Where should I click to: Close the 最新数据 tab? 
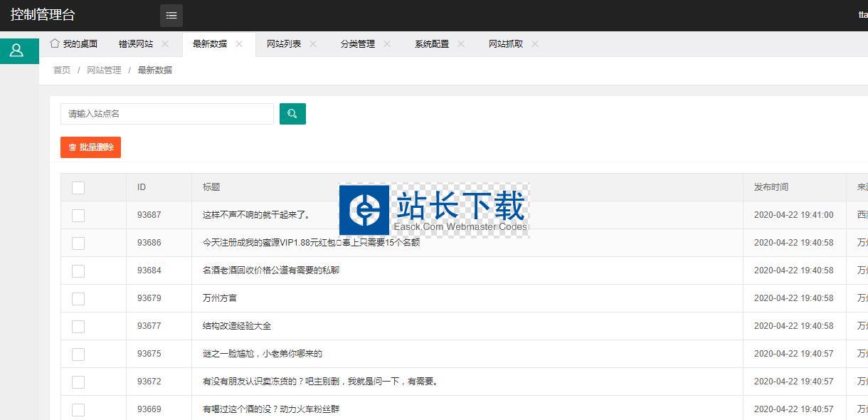(239, 44)
